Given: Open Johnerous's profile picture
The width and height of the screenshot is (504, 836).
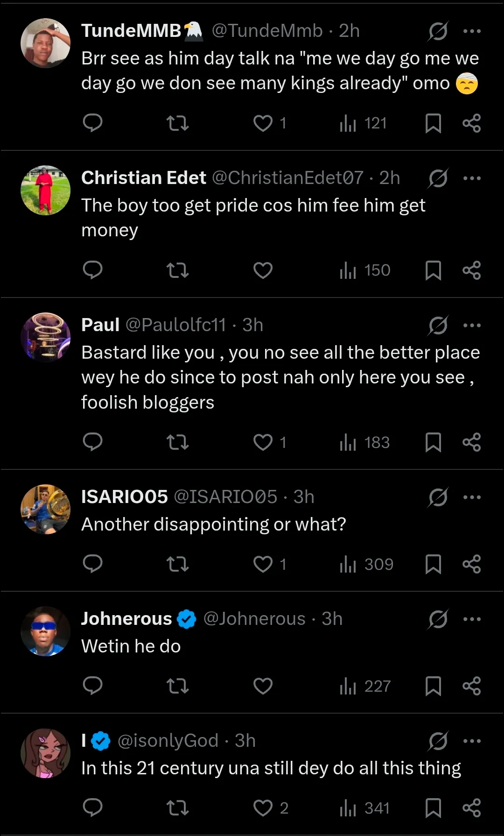Looking at the screenshot, I should coord(45,631).
